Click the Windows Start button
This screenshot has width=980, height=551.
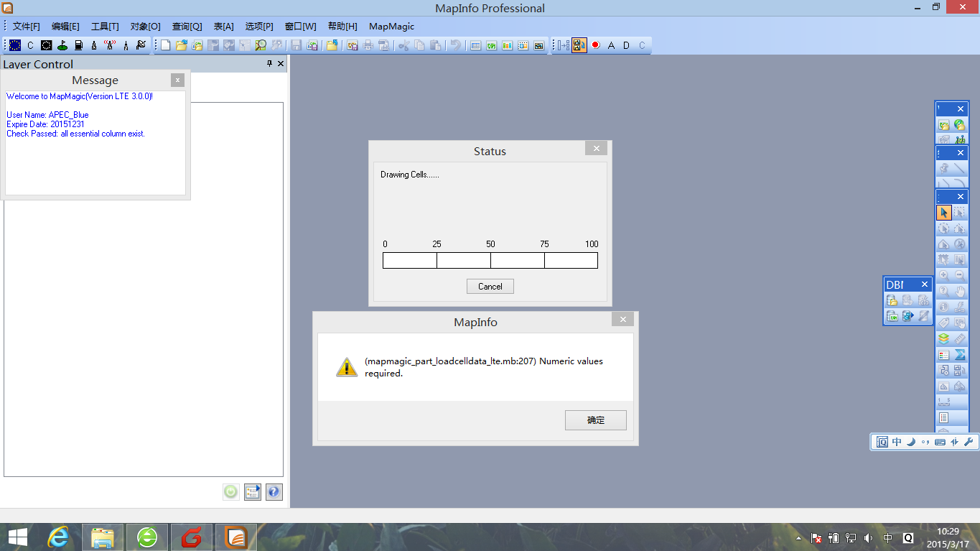[x=18, y=537]
